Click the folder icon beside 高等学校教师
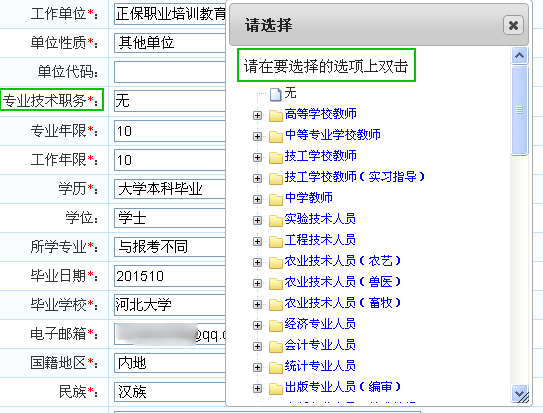Image resolution: width=543 pixels, height=413 pixels. [276, 116]
